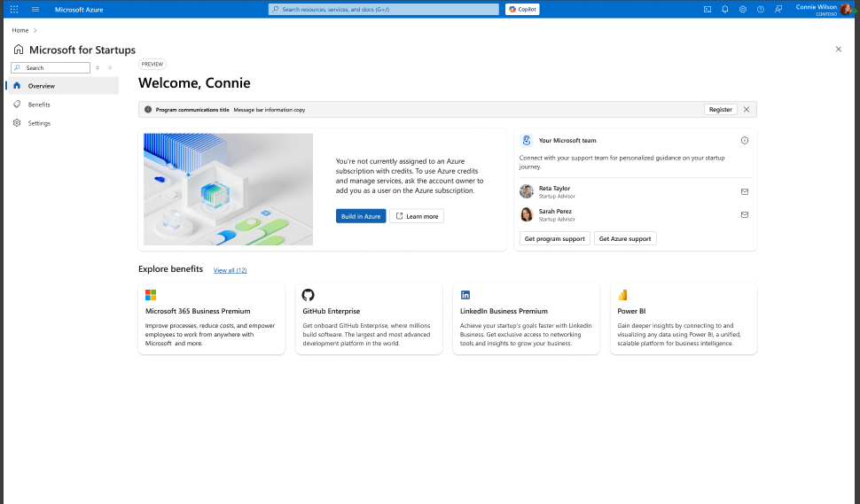860x504 pixels.
Task: Click the info icon in message bar
Action: 147,110
